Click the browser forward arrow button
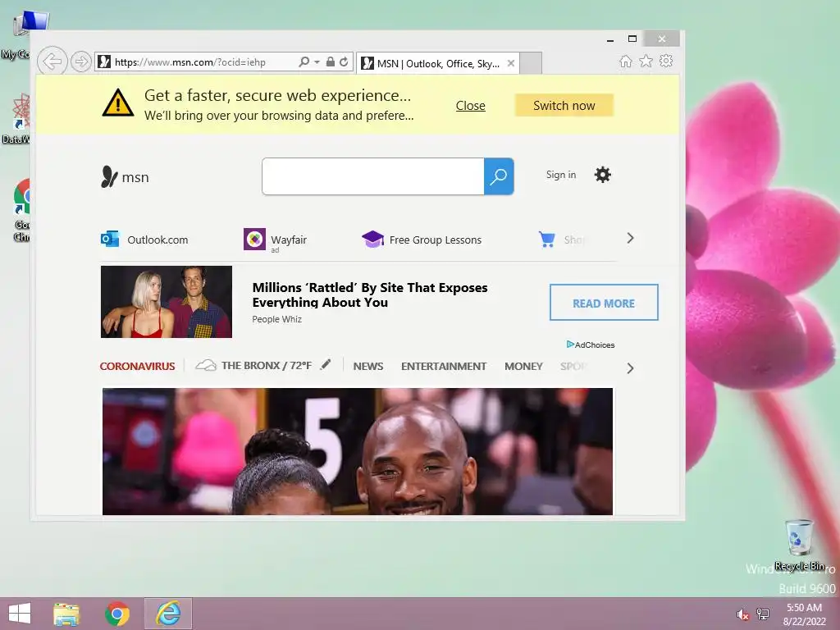Image resolution: width=840 pixels, height=630 pixels. (81, 62)
